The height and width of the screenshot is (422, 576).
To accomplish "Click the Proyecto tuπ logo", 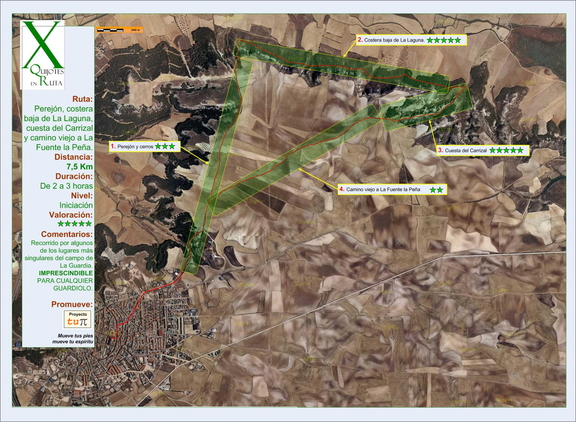I will (x=77, y=320).
